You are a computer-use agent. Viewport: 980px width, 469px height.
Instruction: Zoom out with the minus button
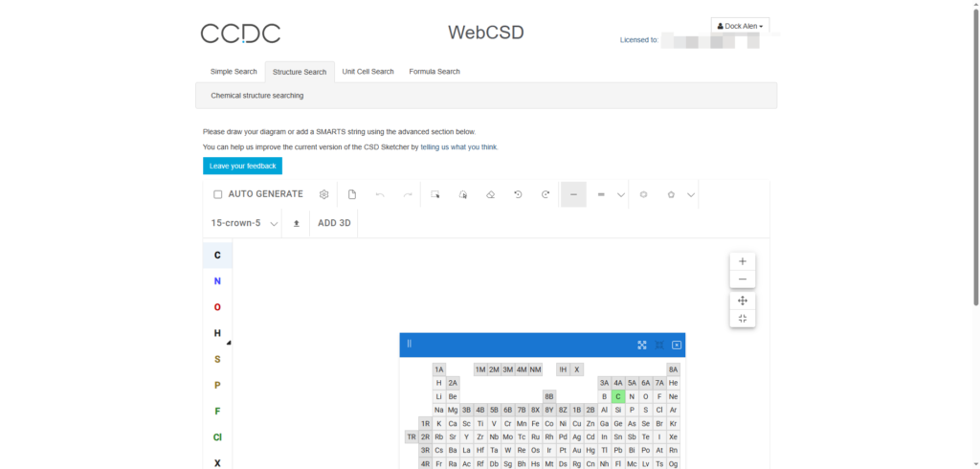[x=743, y=279]
